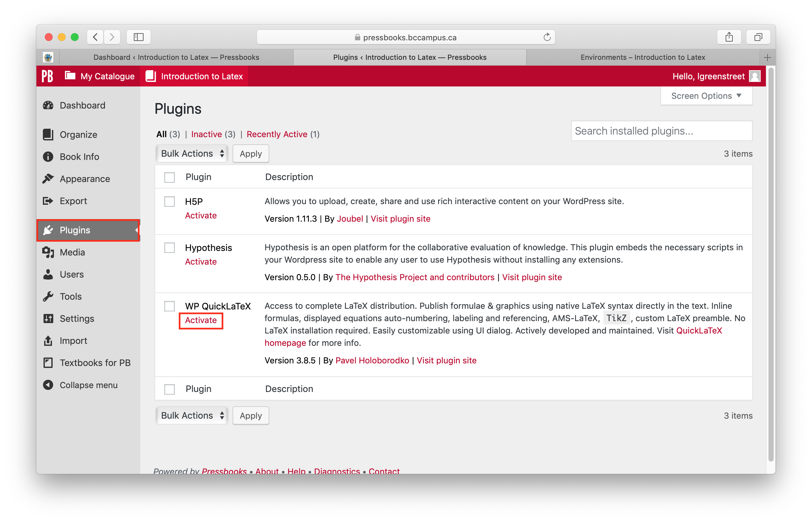
Task: Open a new tab with the plus button
Action: (767, 57)
